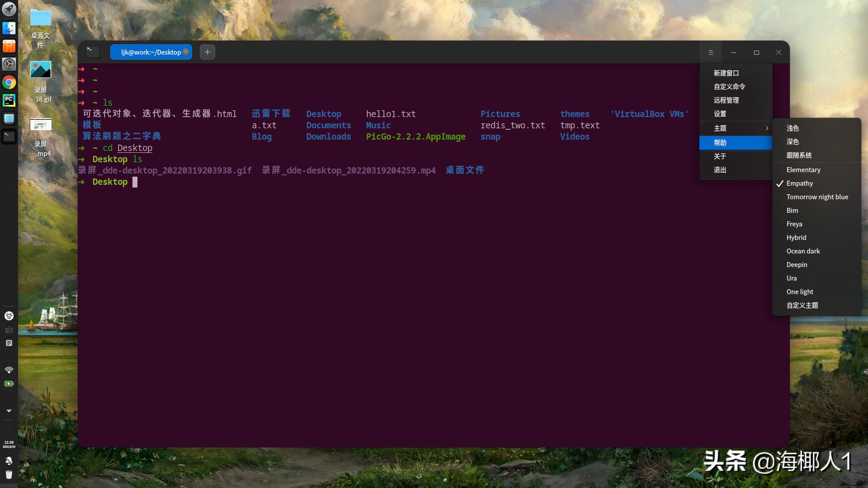Open the app store icon in dock
The image size is (868, 488).
pyautogui.click(x=9, y=46)
